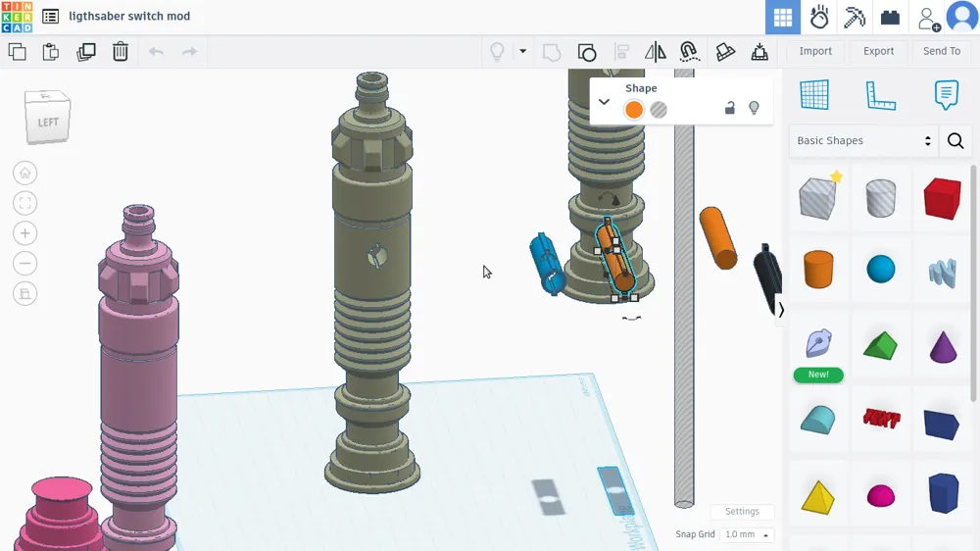This screenshot has width=980, height=551.
Task: Choose the orange Solid color swatch
Action: (634, 110)
